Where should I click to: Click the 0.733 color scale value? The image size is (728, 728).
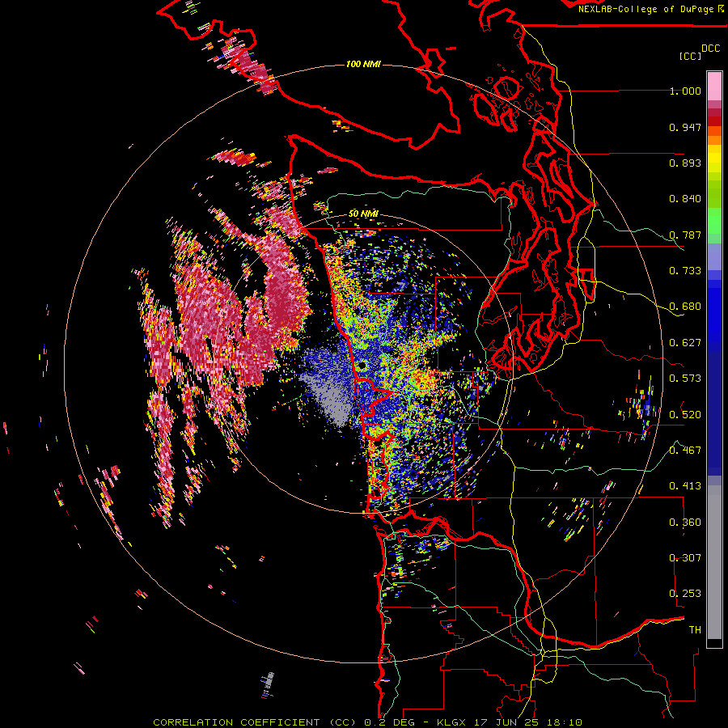(x=685, y=271)
